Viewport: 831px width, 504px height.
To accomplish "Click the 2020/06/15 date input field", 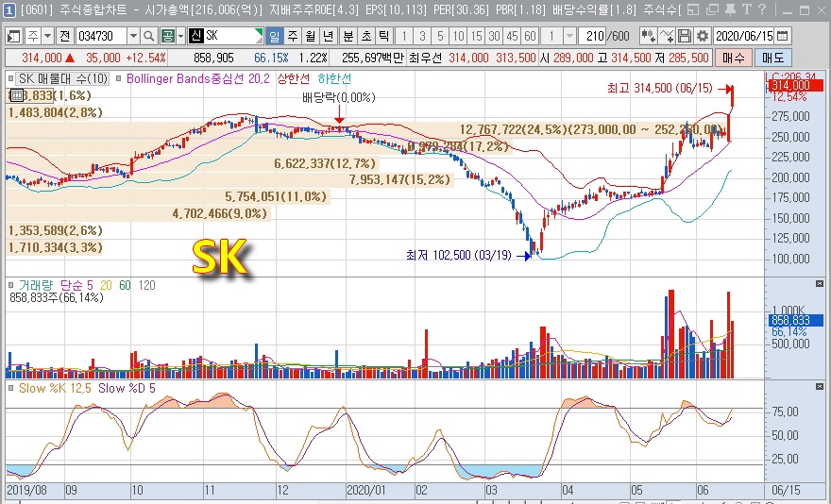I will (x=744, y=36).
